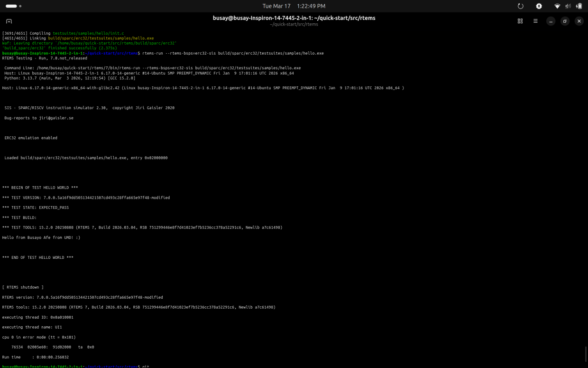Click the testsuites/samples/hello/init.c file path
Viewport: 588px width, 368px height.
88,33
